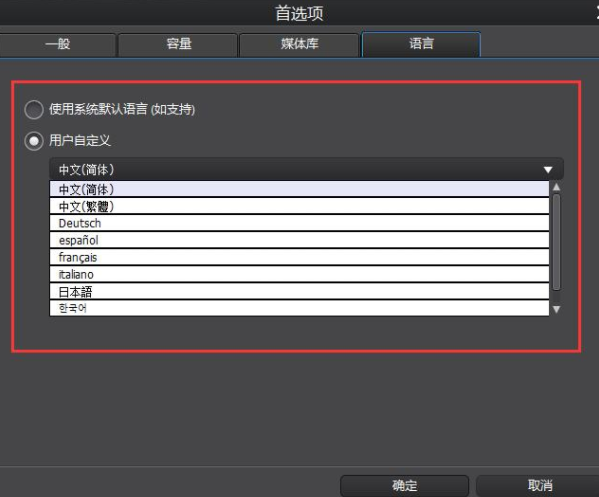Pick español in the language list
Image resolution: width=599 pixels, height=497 pixels.
pyautogui.click(x=299, y=240)
